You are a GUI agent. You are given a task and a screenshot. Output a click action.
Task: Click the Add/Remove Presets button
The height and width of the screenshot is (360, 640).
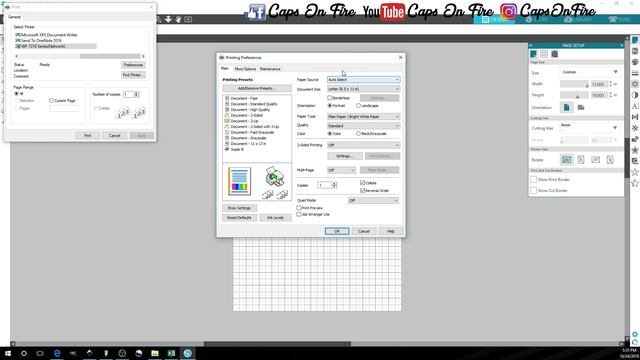point(257,88)
